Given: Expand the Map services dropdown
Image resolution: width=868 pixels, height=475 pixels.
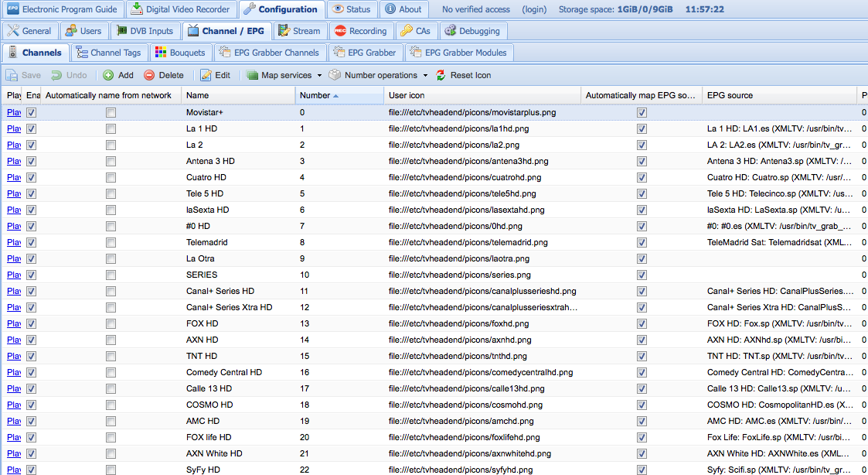Looking at the screenshot, I should [x=319, y=75].
